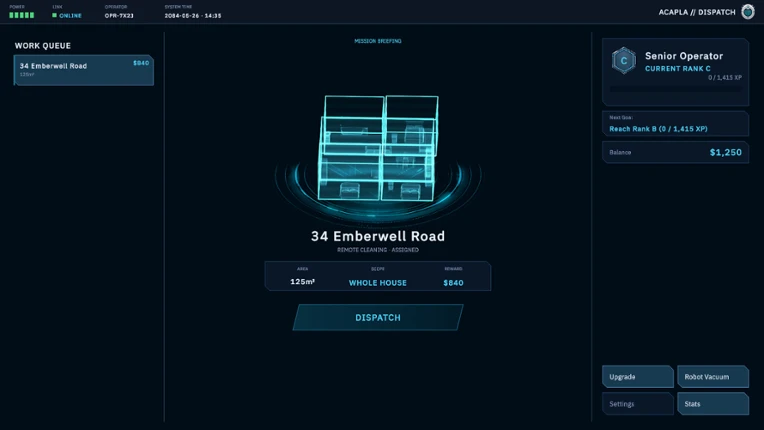Open the Robot Vacuum panel
The width and height of the screenshot is (764, 430).
[x=713, y=376]
